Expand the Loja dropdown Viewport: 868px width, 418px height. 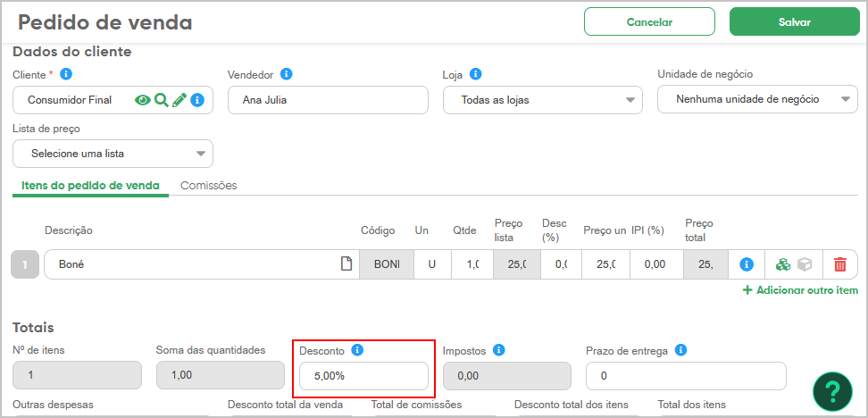[543, 100]
